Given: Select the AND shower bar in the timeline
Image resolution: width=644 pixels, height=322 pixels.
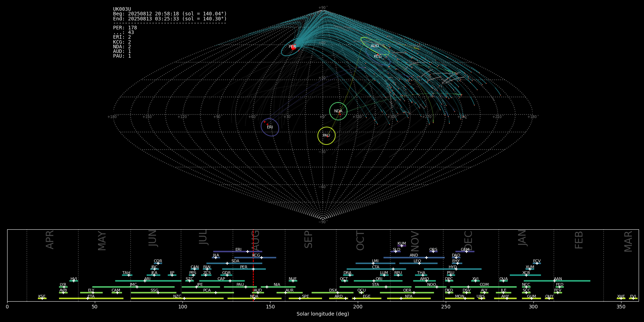Looking at the screenshot, I should point(414,257).
